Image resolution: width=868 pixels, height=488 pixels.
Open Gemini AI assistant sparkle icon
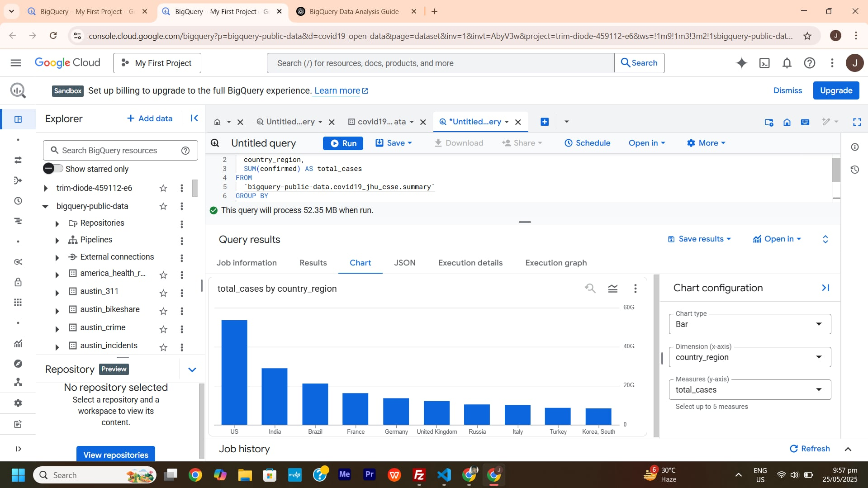[x=741, y=63]
